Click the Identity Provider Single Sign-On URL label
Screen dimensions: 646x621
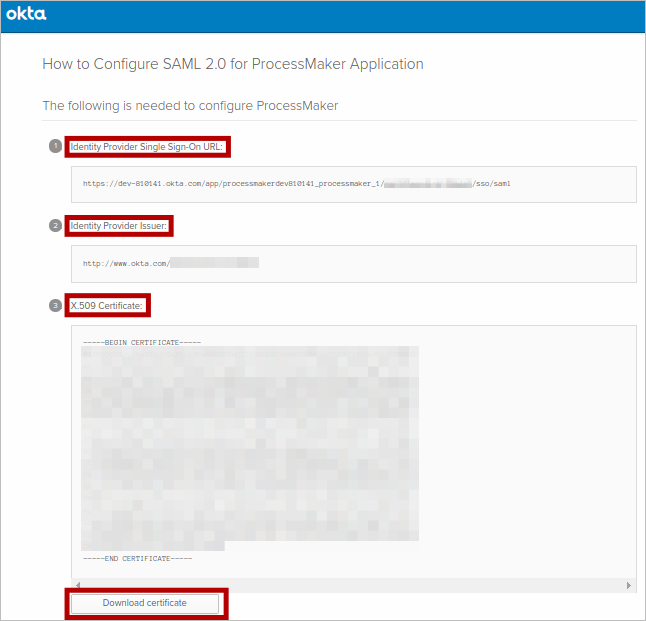pyautogui.click(x=148, y=147)
